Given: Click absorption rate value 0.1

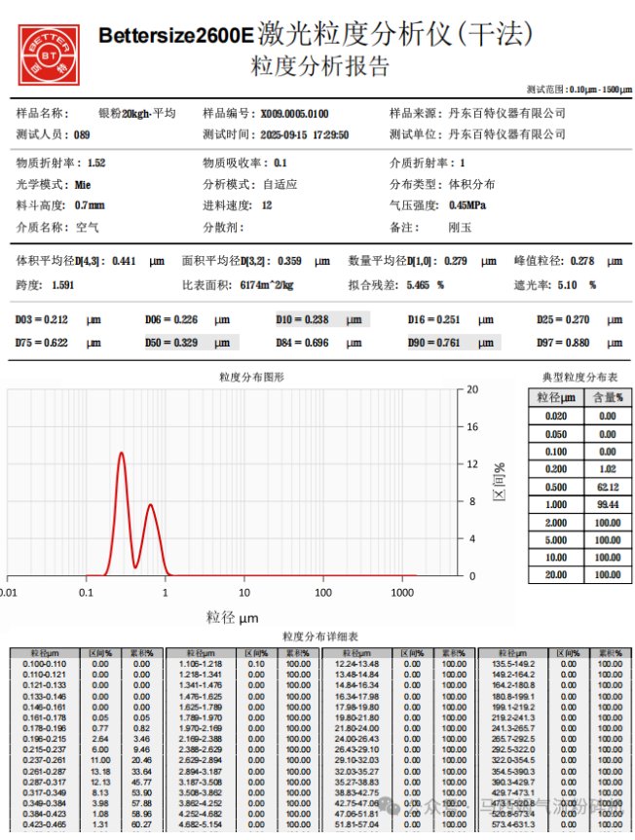Looking at the screenshot, I should [x=280, y=163].
